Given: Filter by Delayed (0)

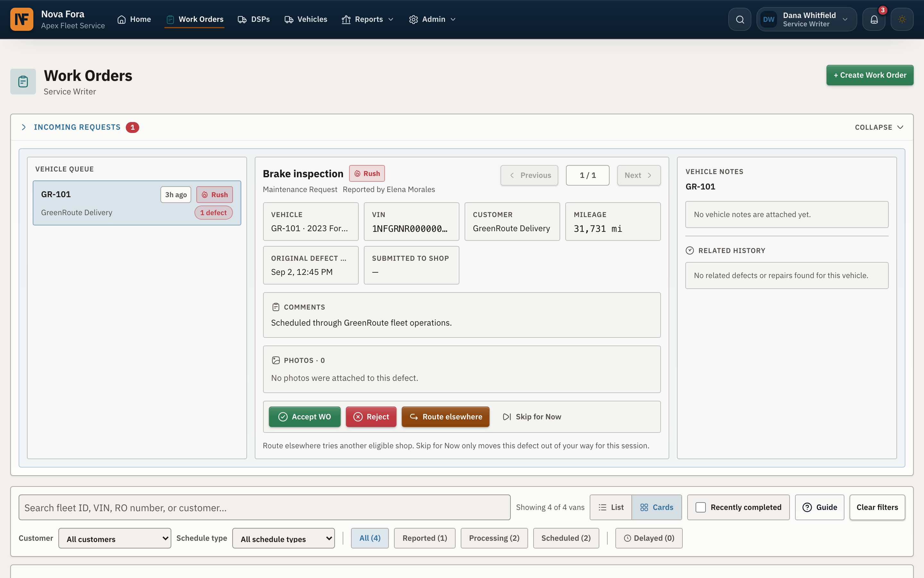Looking at the screenshot, I should tap(649, 538).
